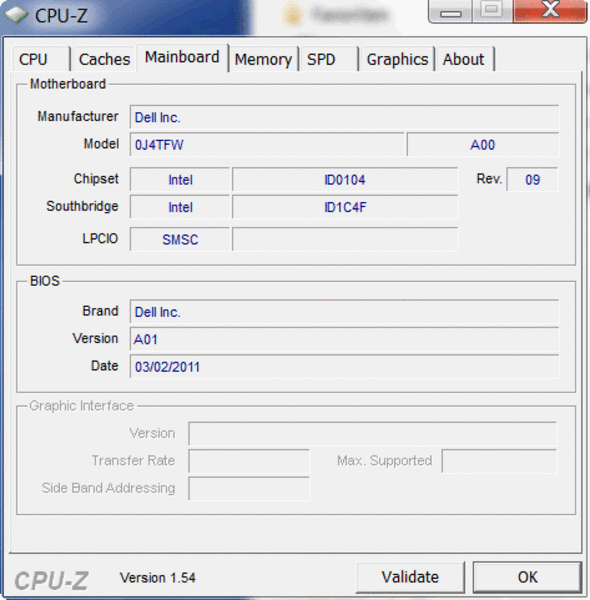The height and width of the screenshot is (600, 590).
Task: Click the Side Band Addressing field
Action: tap(249, 489)
